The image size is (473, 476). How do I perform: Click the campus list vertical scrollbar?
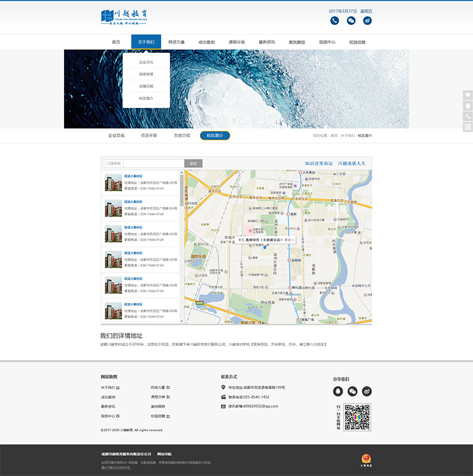coord(181,190)
